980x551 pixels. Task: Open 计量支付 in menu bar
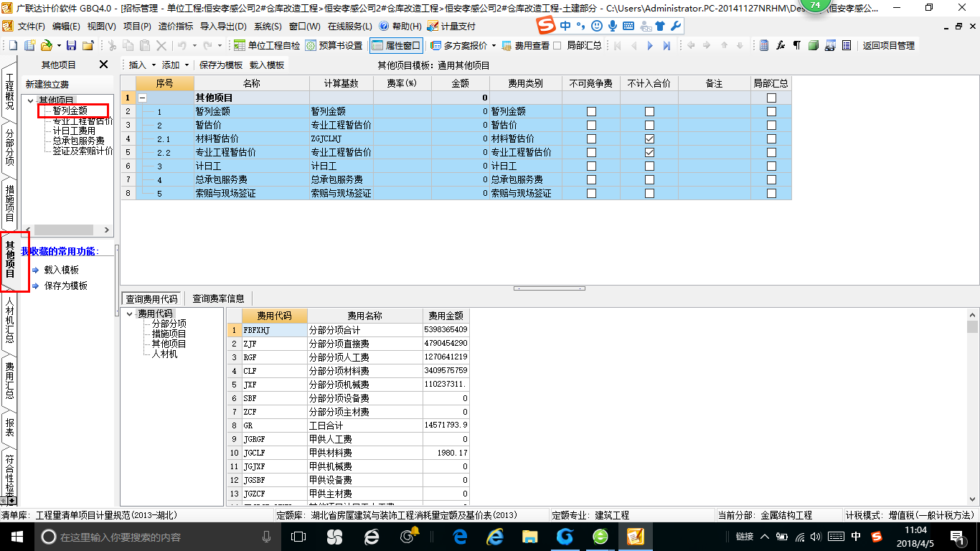(451, 26)
